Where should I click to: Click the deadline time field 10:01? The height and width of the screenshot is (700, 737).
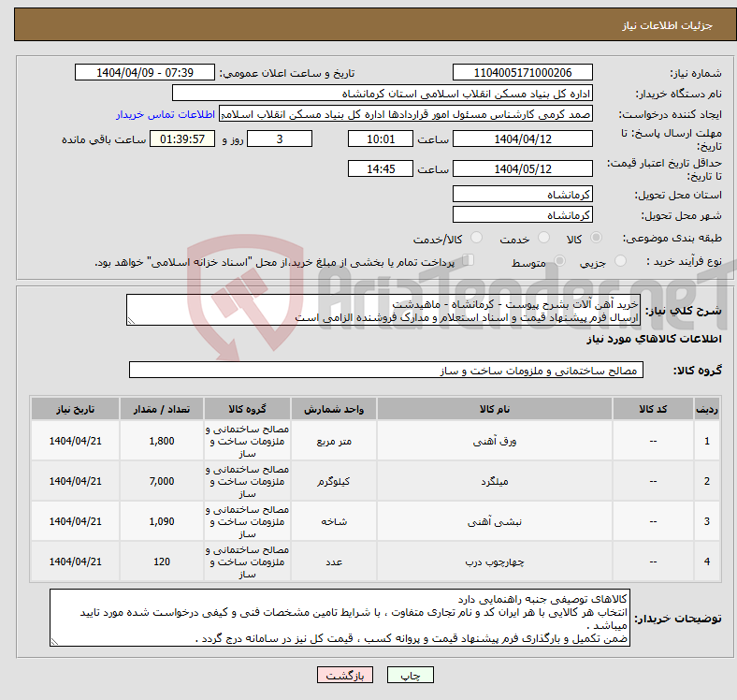click(381, 139)
